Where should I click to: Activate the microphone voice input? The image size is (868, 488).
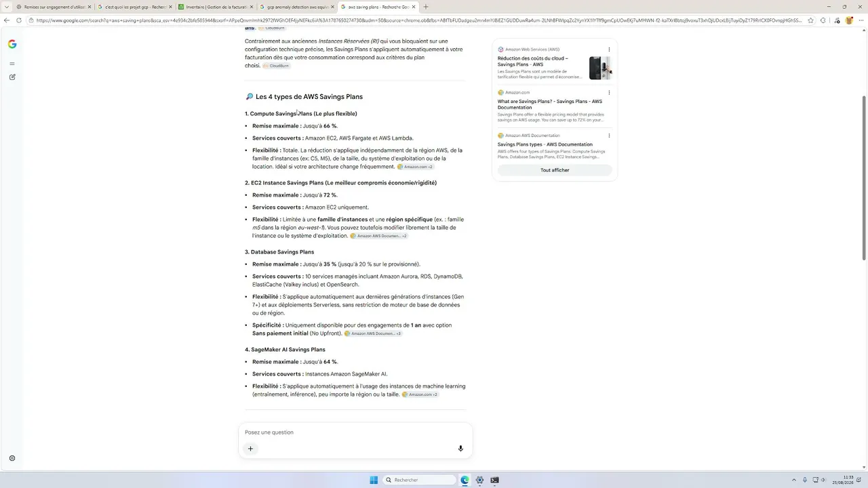(x=460, y=448)
